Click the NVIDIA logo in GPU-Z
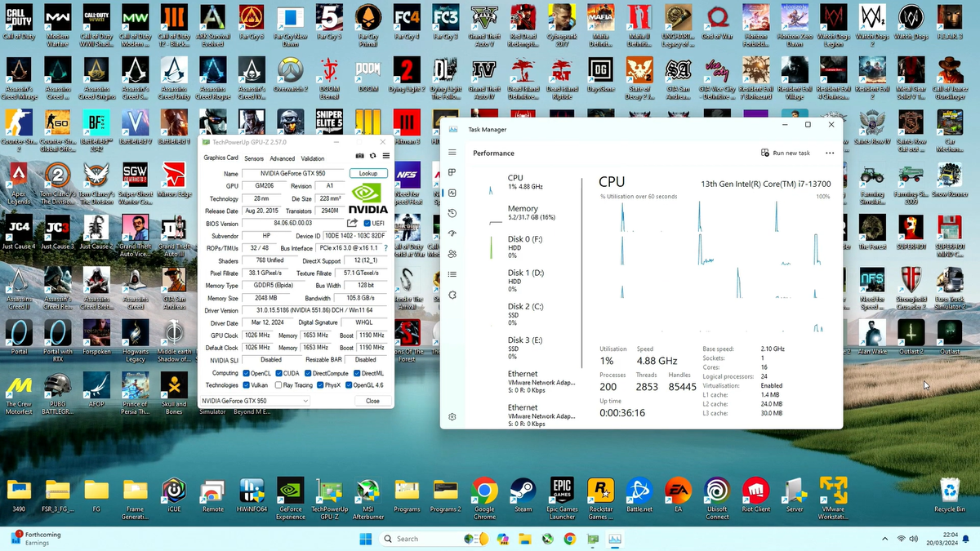 pyautogui.click(x=367, y=198)
